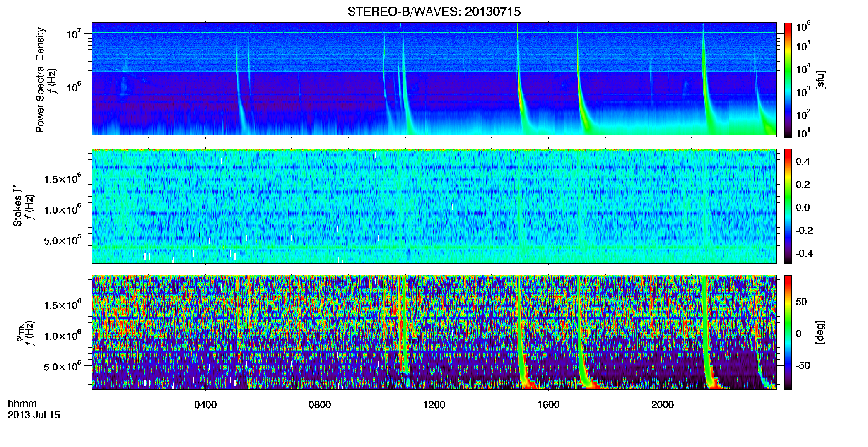Click the "hhmm" time format label
Screen dimensions: 868x447
point(22,404)
